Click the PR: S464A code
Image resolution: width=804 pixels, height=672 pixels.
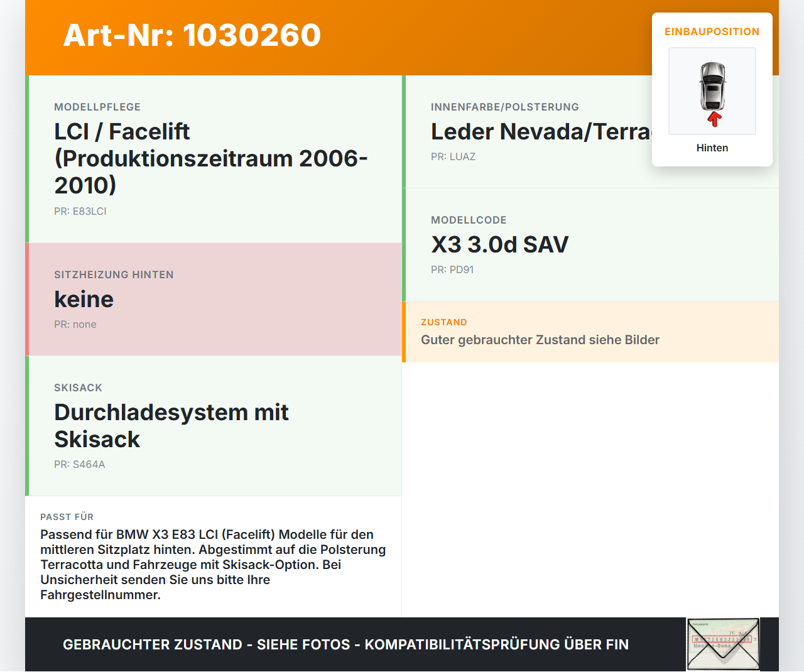point(80,465)
